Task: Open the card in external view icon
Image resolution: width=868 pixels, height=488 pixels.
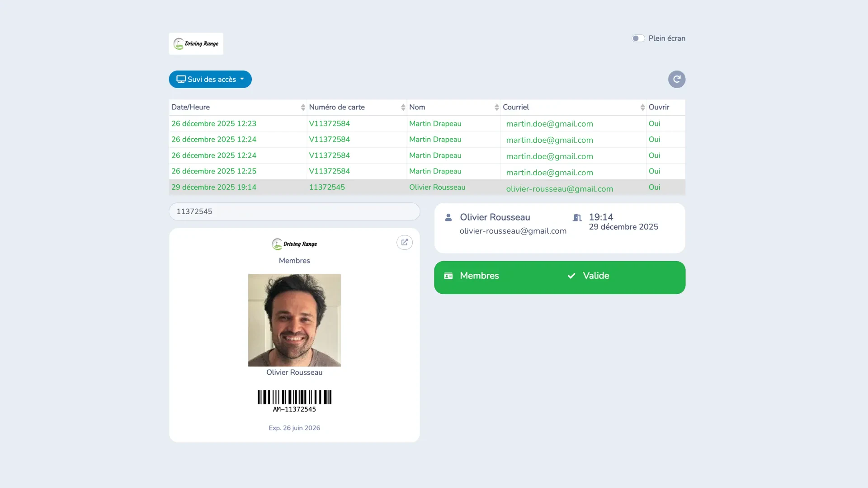Action: (x=404, y=242)
